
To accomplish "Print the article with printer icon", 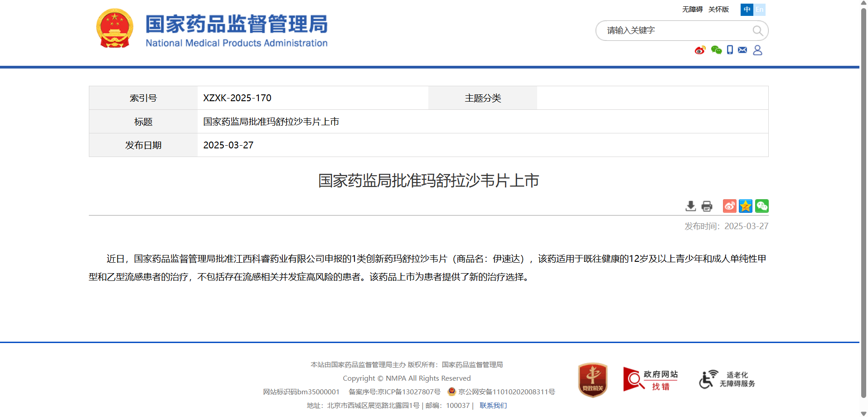I will click(x=707, y=206).
